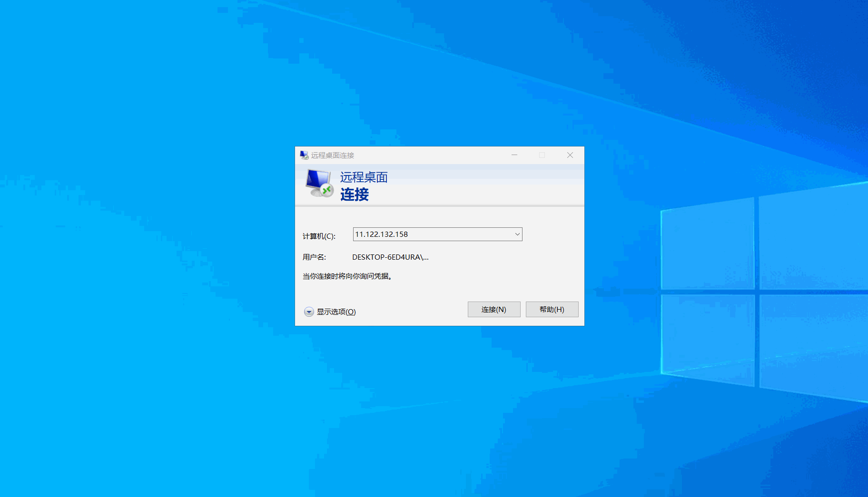Viewport: 868px width, 497px height.
Task: Click the 计算机(C) label text
Action: [319, 236]
